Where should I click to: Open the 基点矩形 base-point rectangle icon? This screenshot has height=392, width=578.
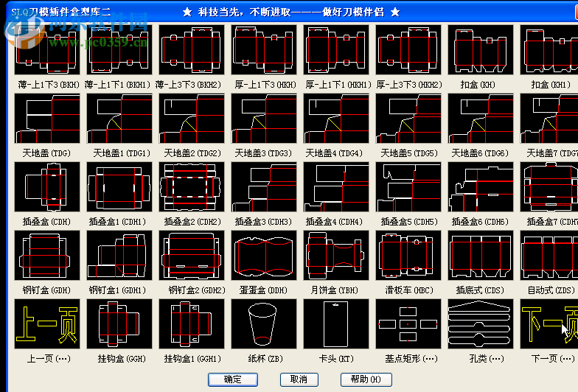(x=408, y=324)
